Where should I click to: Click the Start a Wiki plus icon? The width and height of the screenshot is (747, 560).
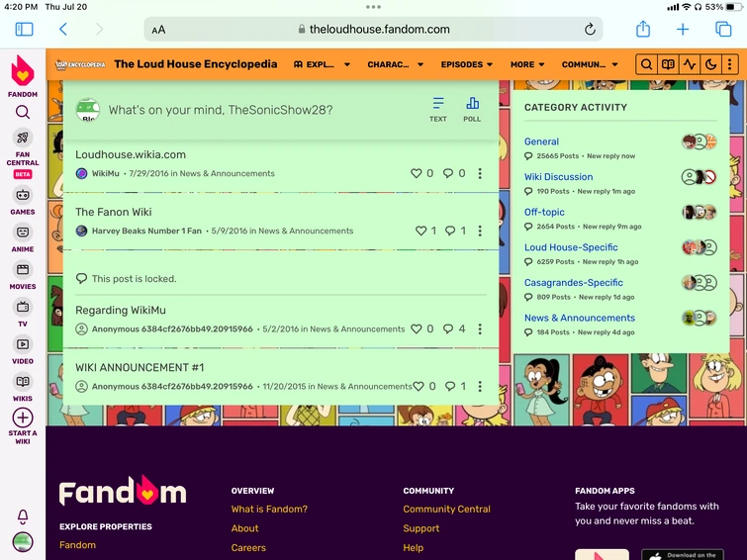coord(23,418)
